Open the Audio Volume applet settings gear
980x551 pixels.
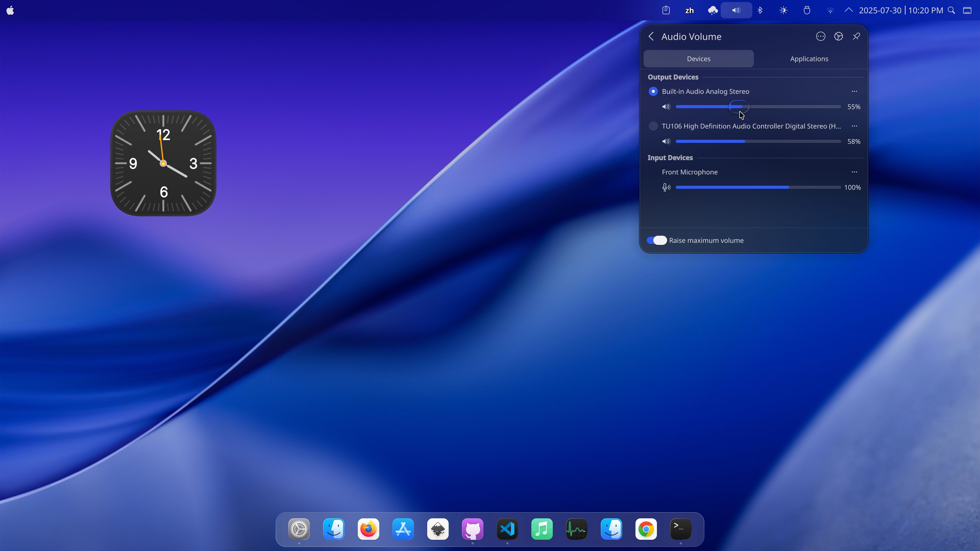point(839,36)
